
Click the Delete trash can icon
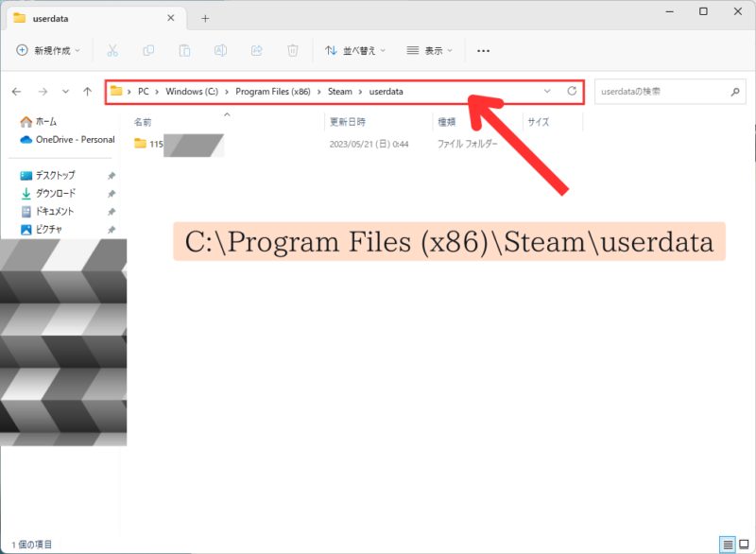click(293, 51)
